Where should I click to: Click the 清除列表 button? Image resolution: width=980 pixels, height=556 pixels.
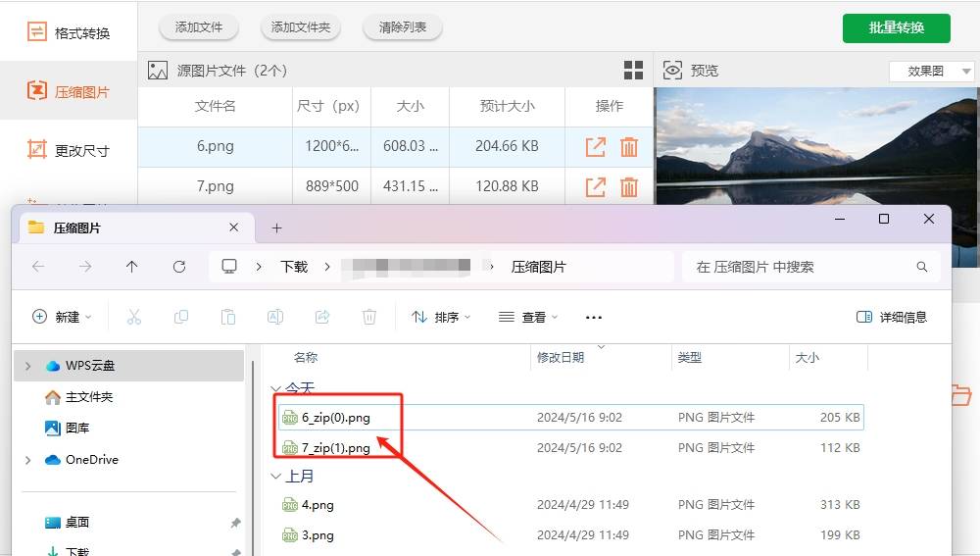(403, 27)
